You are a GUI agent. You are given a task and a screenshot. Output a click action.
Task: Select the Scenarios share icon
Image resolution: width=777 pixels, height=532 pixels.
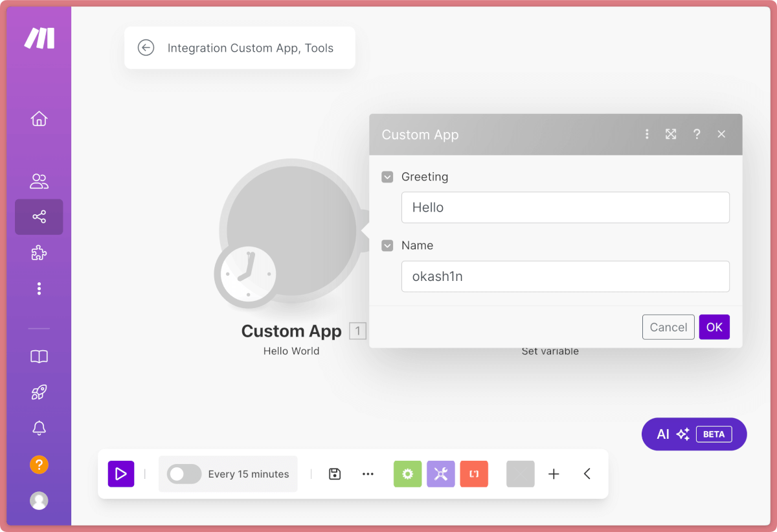click(39, 217)
